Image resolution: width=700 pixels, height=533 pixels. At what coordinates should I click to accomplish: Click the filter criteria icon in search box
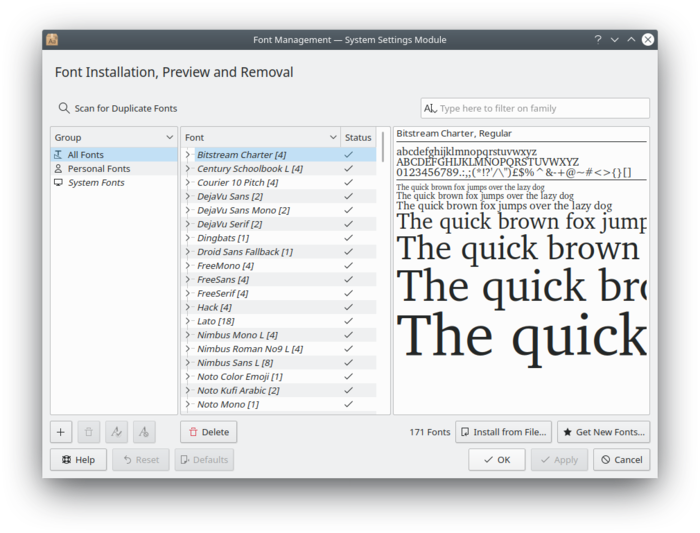coord(430,108)
